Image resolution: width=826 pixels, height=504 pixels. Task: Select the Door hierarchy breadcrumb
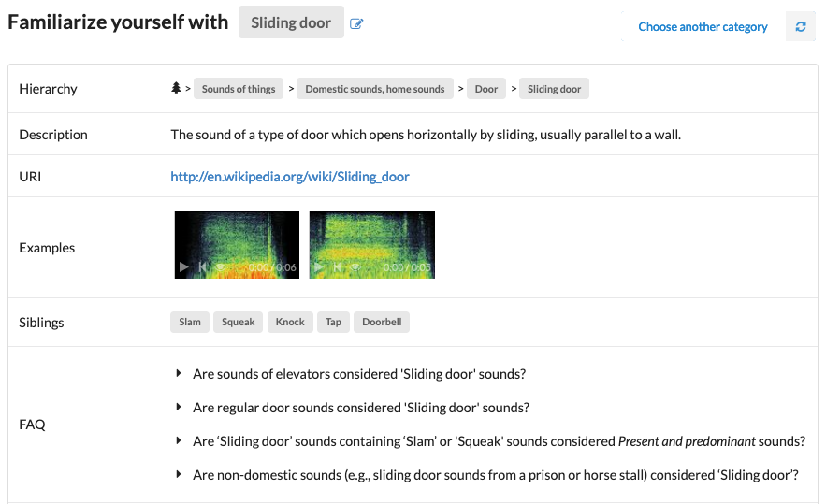(x=486, y=89)
